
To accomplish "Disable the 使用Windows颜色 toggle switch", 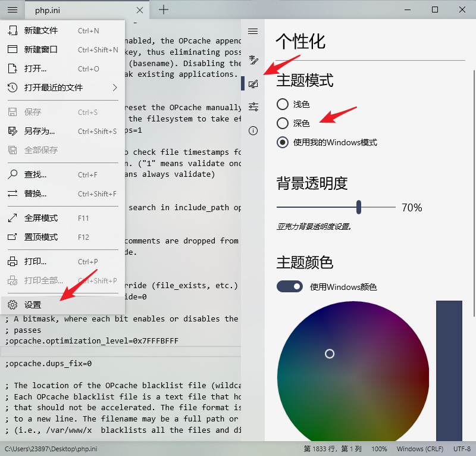I will [x=290, y=286].
